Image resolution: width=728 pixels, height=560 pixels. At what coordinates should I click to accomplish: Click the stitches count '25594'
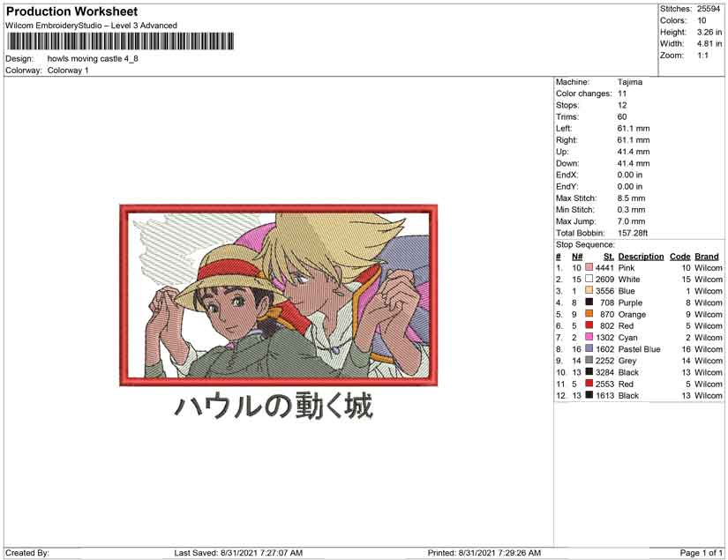coord(709,9)
